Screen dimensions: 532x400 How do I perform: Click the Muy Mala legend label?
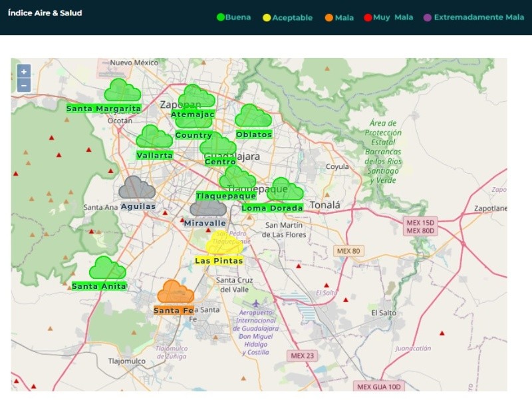(x=393, y=17)
